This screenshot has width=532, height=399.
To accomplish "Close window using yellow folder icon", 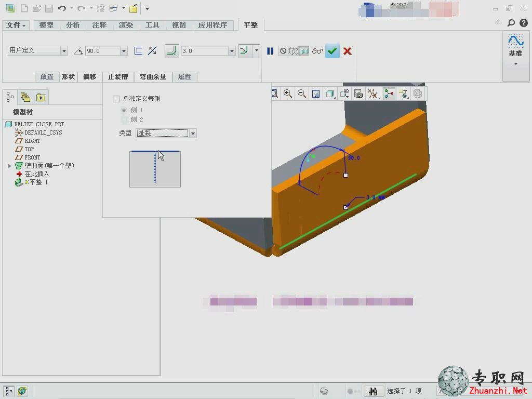I will coord(134,8).
